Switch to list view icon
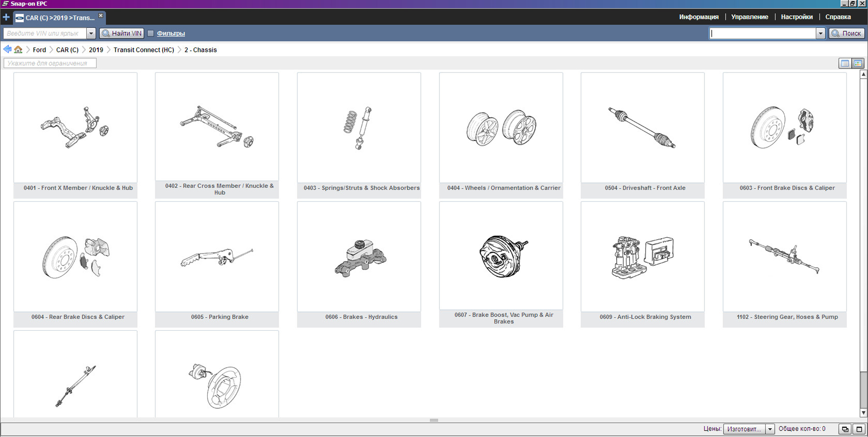Screen dimensions: 868x437 [844, 63]
